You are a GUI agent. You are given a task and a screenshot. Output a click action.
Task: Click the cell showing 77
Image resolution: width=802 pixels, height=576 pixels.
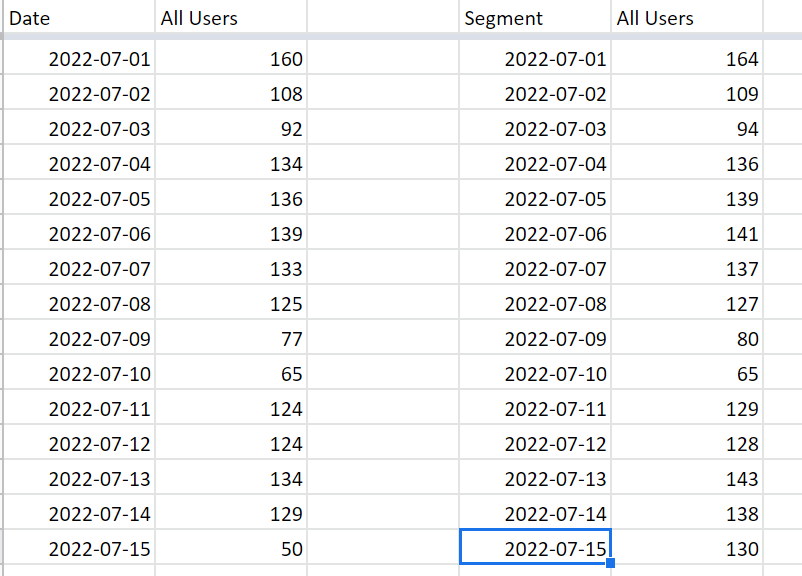231,338
